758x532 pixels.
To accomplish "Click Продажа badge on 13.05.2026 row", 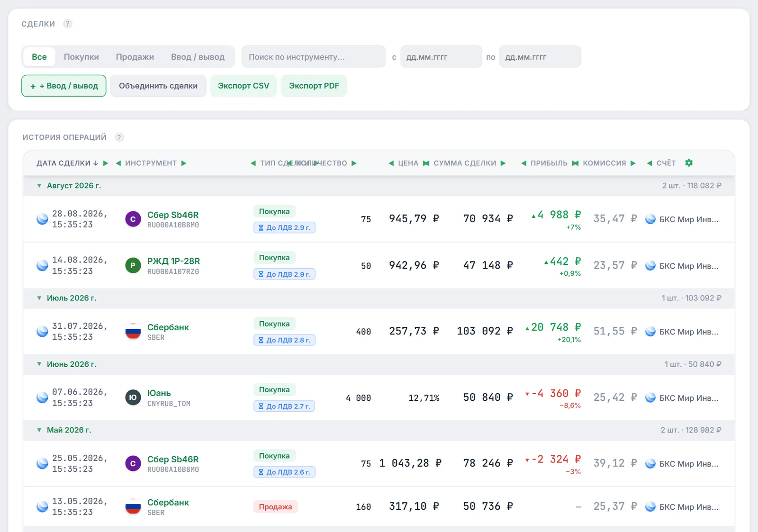I will pos(275,507).
